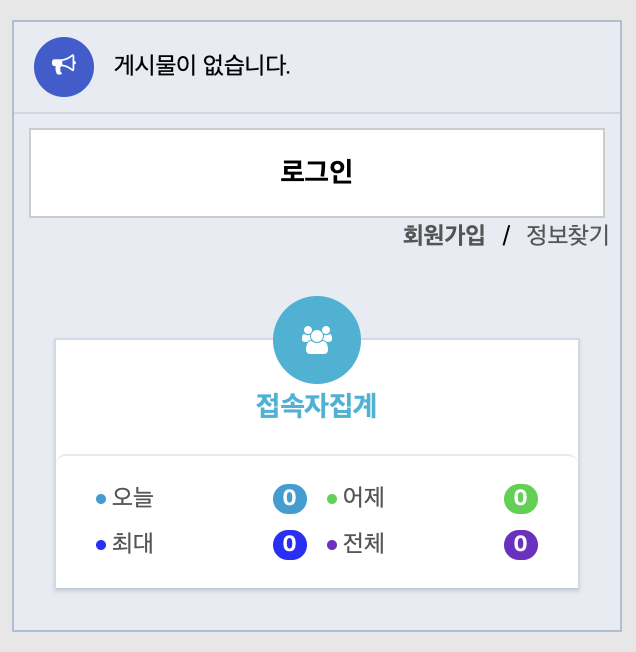636x652 pixels.
Task: Click the 최대 visitor count badge
Action: [x=289, y=545]
